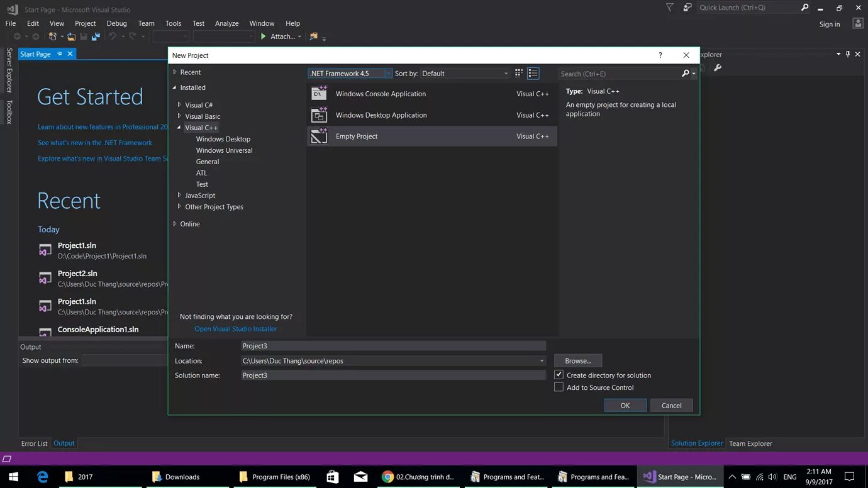Viewport: 868px width, 488px height.
Task: Open the Tools menu
Action: (173, 23)
